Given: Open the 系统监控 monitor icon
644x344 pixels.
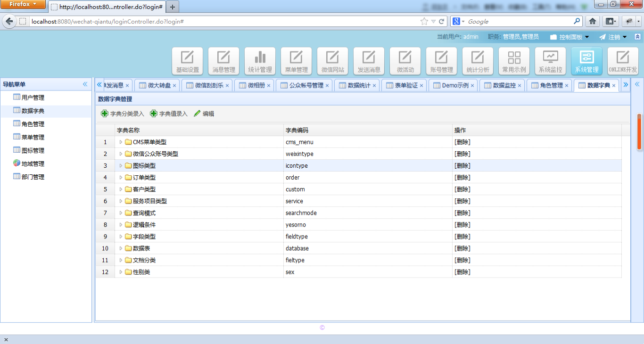Looking at the screenshot, I should coord(550,61).
